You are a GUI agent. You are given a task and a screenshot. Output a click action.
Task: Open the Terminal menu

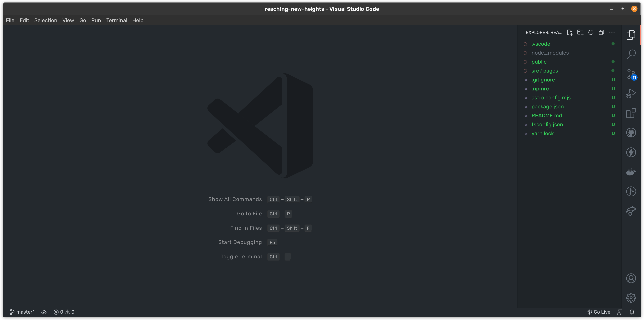tap(117, 20)
